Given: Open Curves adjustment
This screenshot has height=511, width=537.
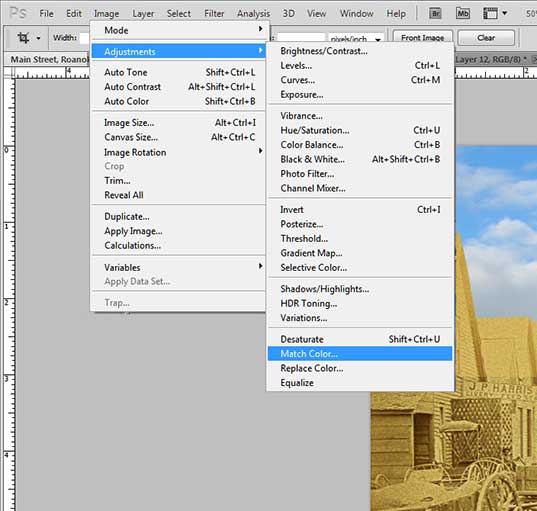Looking at the screenshot, I should tap(360, 80).
